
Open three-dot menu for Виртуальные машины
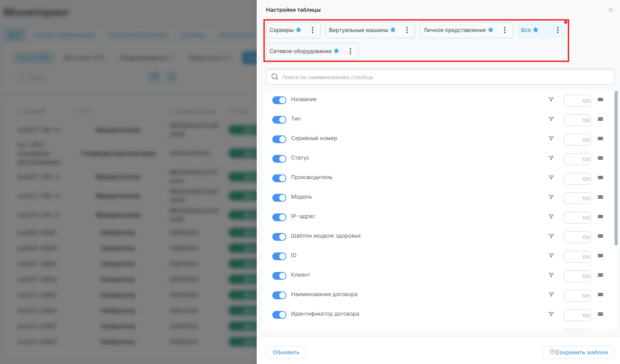coord(407,30)
